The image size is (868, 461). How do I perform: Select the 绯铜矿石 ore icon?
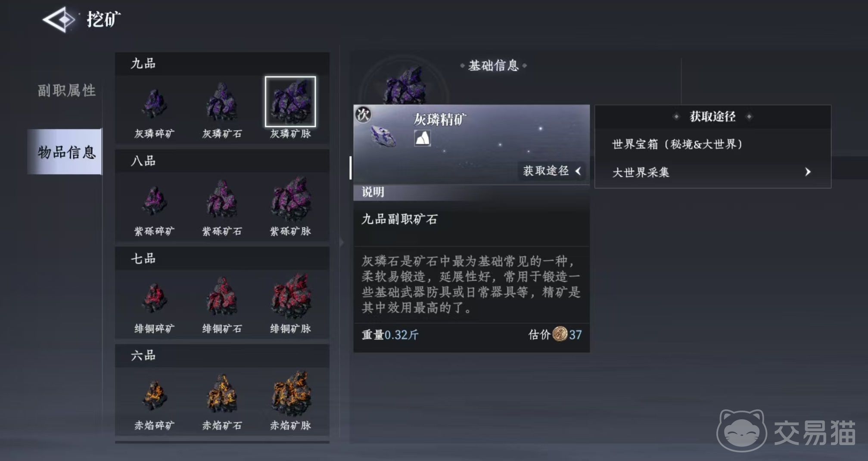222,297
